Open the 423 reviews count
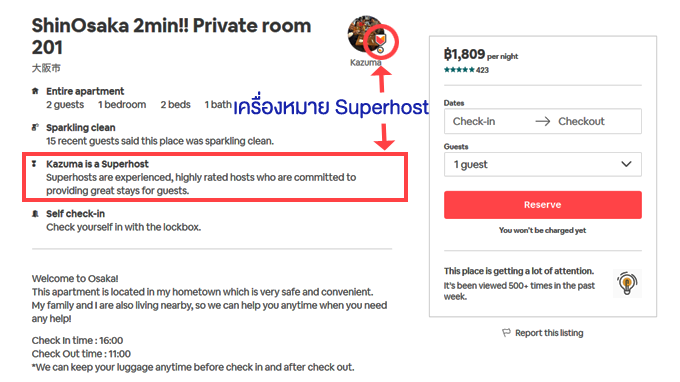This screenshot has width=680, height=382. [x=482, y=70]
